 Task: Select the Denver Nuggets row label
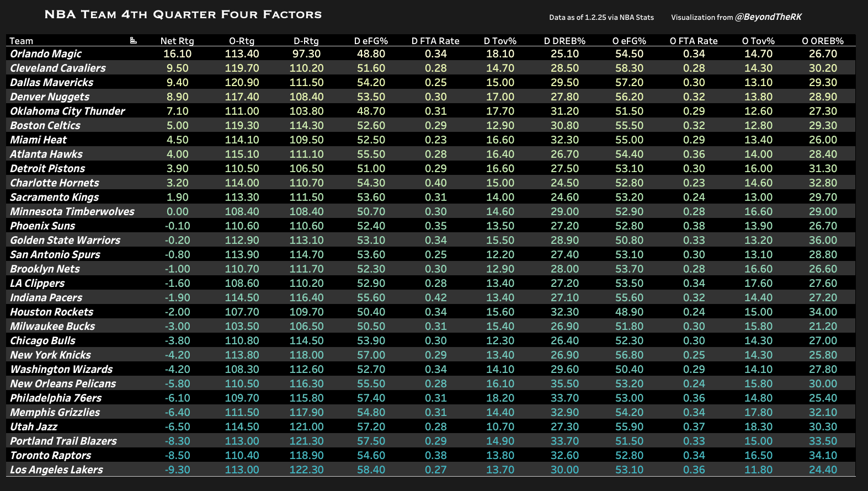click(x=50, y=97)
